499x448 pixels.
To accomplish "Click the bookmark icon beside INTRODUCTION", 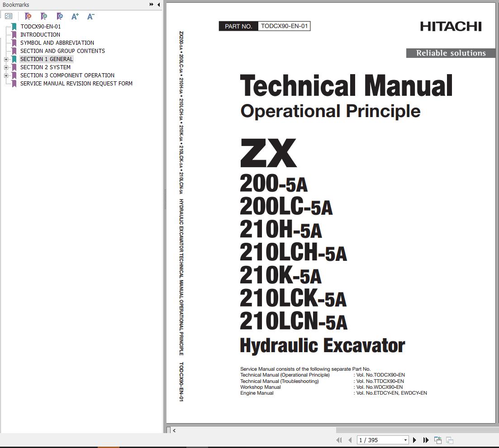I will [14, 35].
